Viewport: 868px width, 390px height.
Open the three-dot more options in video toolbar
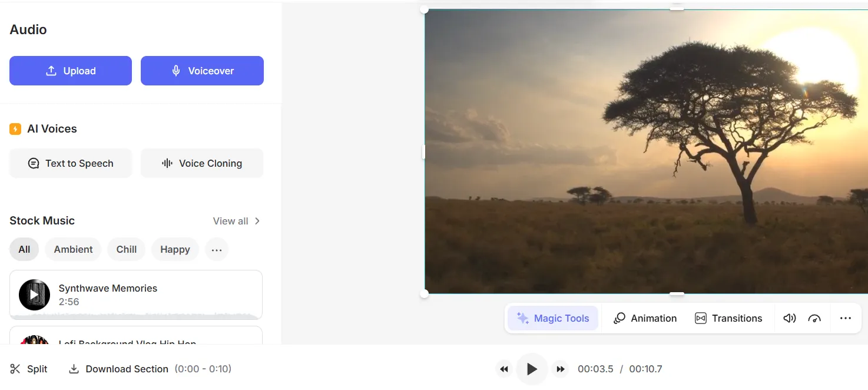pyautogui.click(x=846, y=318)
